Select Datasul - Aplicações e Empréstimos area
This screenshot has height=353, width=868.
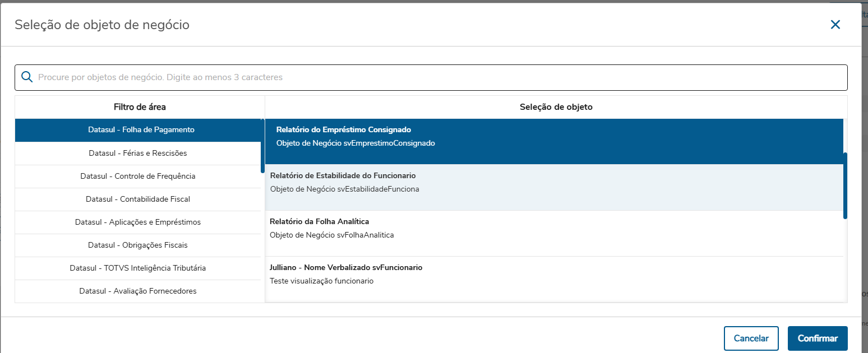(138, 222)
